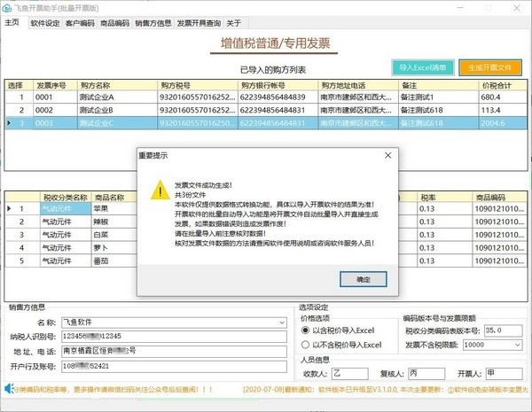Expand the seller 名称 combo box arrow
Screen dimensions: 532x412
click(282, 323)
